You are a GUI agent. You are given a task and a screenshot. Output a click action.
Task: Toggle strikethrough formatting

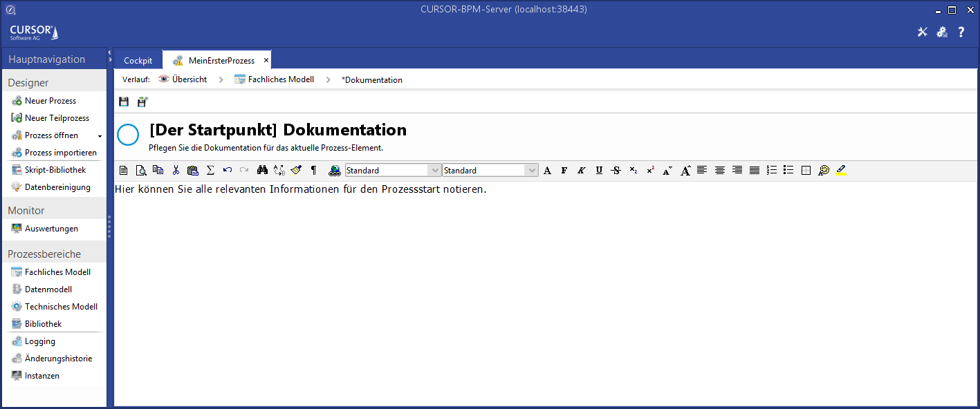(616, 170)
